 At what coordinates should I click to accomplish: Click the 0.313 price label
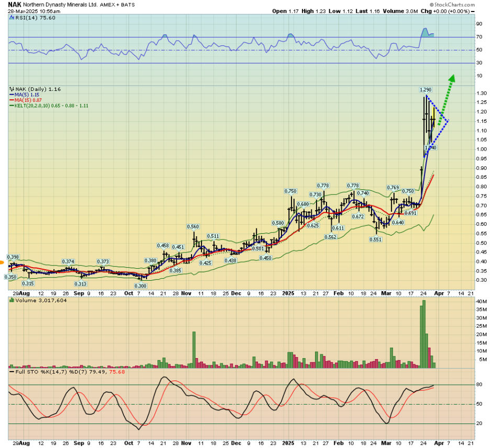pos(81,284)
